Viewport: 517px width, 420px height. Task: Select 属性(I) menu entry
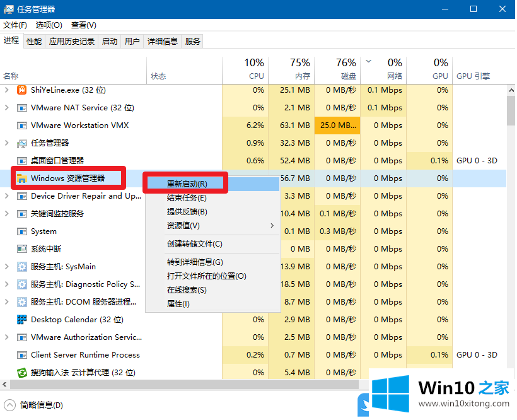coord(212,303)
